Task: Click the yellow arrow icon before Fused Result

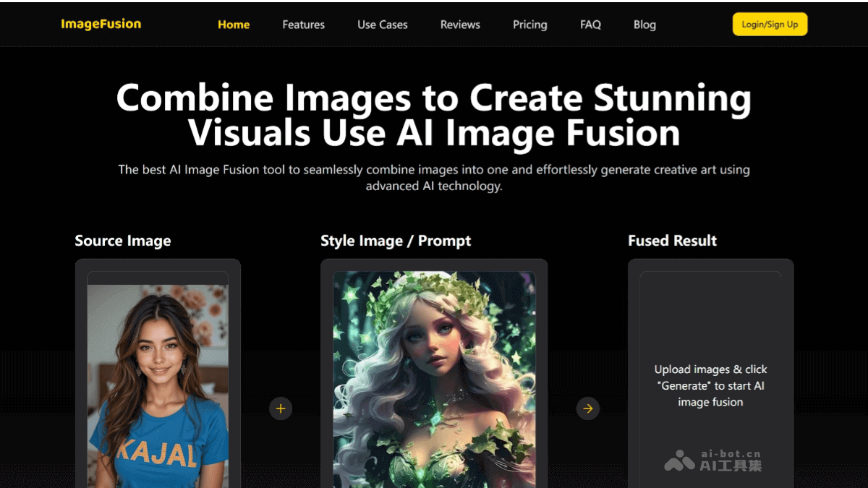Action: pos(587,408)
